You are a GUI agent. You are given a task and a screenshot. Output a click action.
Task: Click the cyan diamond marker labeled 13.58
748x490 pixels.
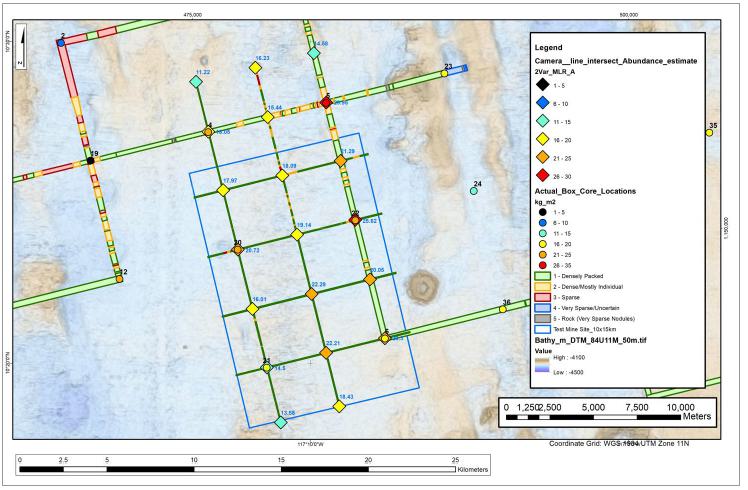tap(282, 422)
